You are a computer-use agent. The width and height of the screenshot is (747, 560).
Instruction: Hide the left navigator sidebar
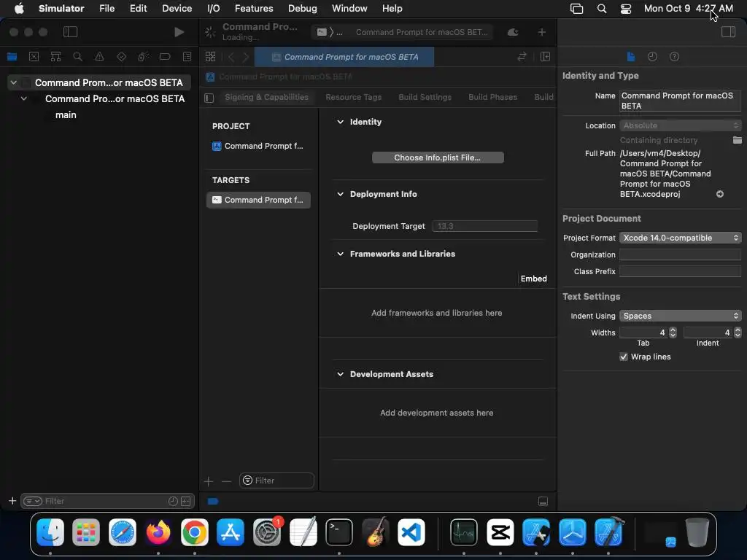click(x=70, y=32)
